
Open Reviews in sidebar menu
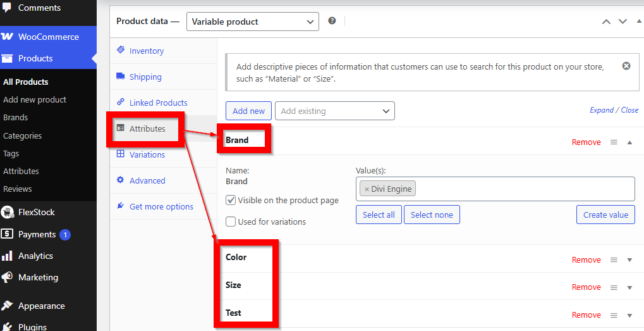click(x=17, y=189)
